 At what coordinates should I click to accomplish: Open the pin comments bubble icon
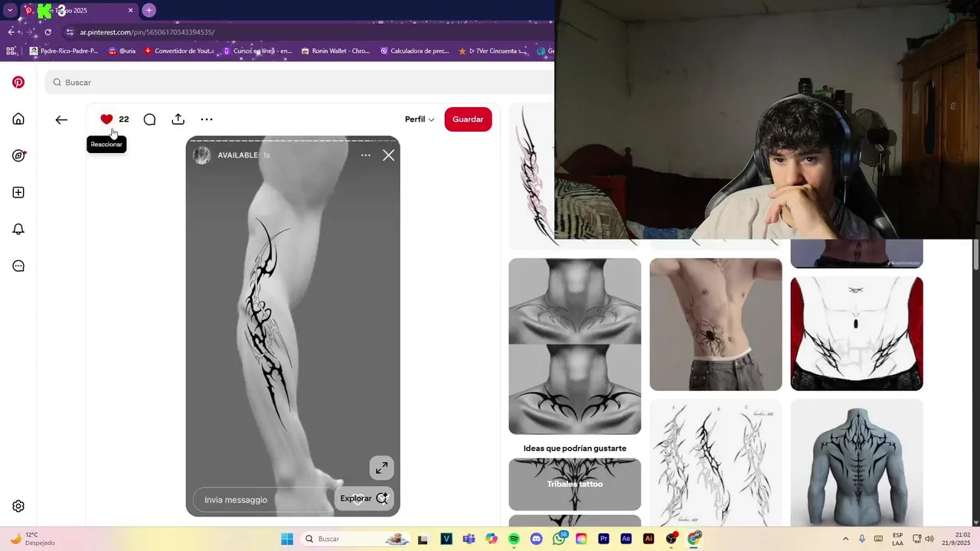[149, 119]
